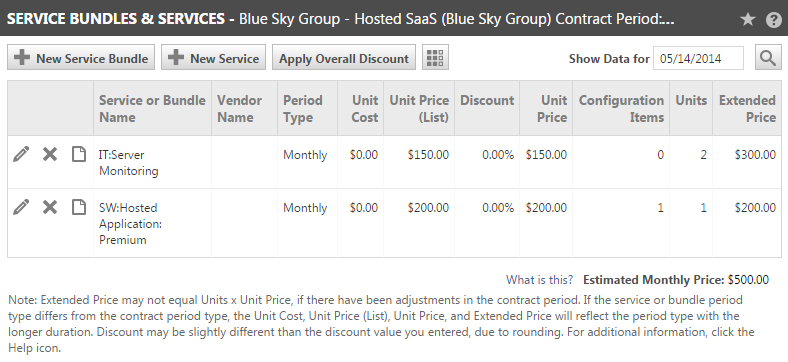Open the 'What is this?' link
The width and height of the screenshot is (788, 362).
(539, 280)
